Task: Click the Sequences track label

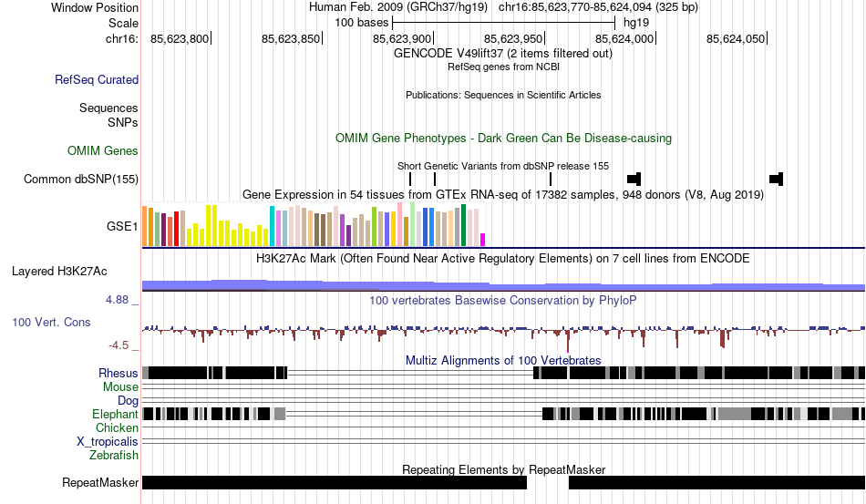Action: (x=108, y=108)
